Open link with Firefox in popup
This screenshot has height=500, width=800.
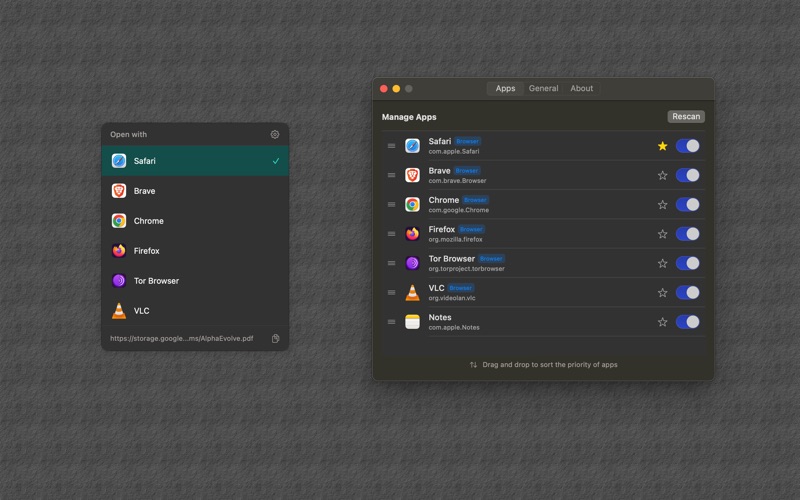click(195, 251)
